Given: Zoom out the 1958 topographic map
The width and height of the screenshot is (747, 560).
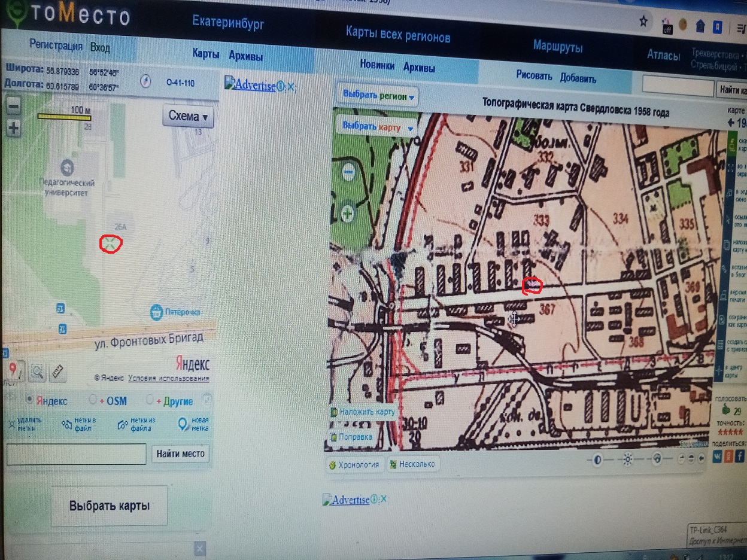Looking at the screenshot, I should click(x=348, y=172).
